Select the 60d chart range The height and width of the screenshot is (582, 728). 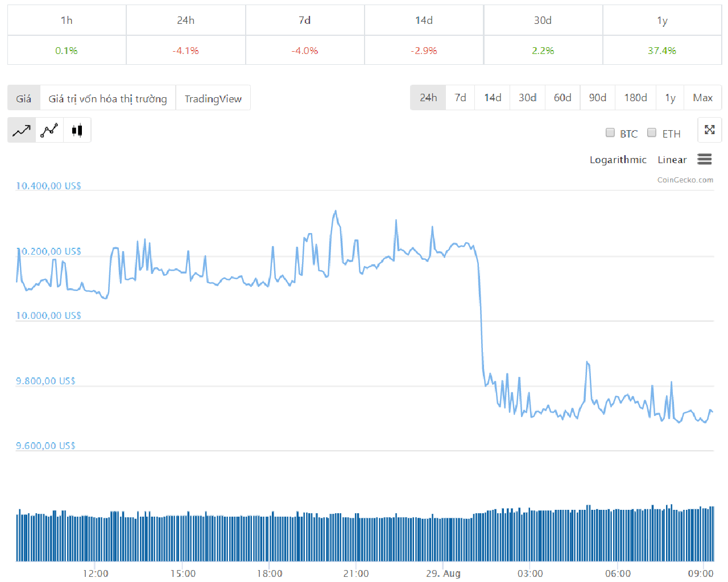click(x=562, y=97)
